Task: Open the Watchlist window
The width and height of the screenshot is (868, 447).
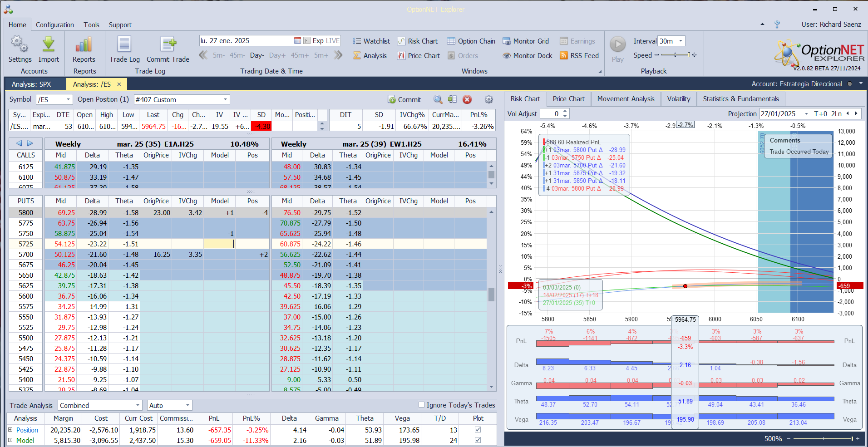Action: [x=371, y=41]
